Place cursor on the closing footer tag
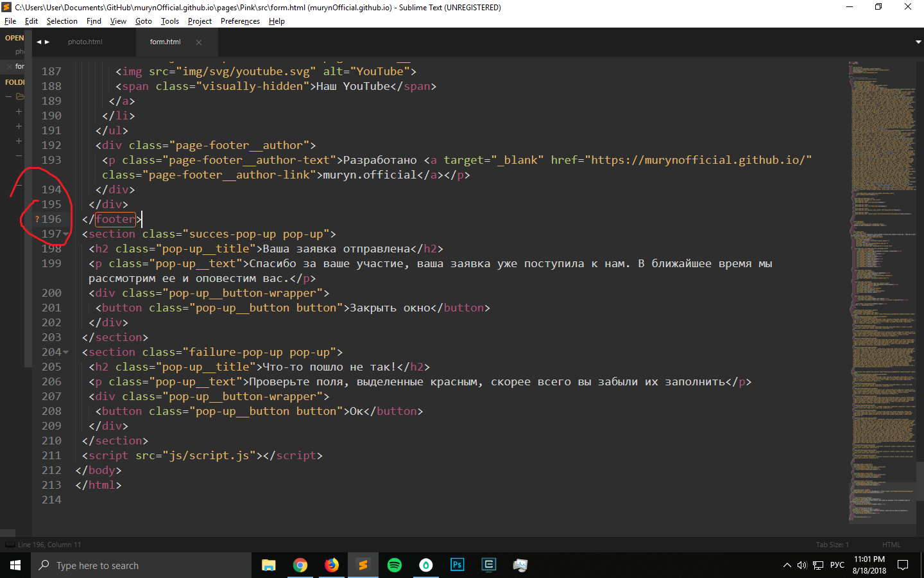 pyautogui.click(x=112, y=220)
